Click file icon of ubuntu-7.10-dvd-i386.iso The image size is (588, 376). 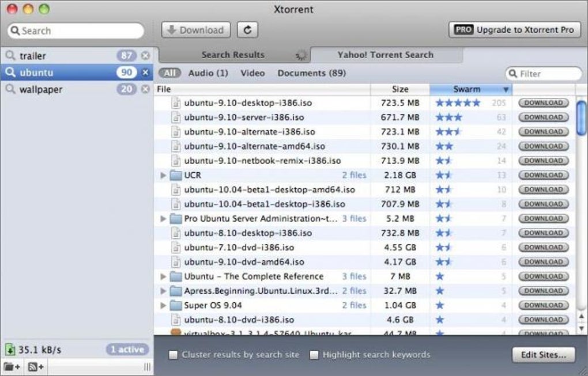point(176,247)
